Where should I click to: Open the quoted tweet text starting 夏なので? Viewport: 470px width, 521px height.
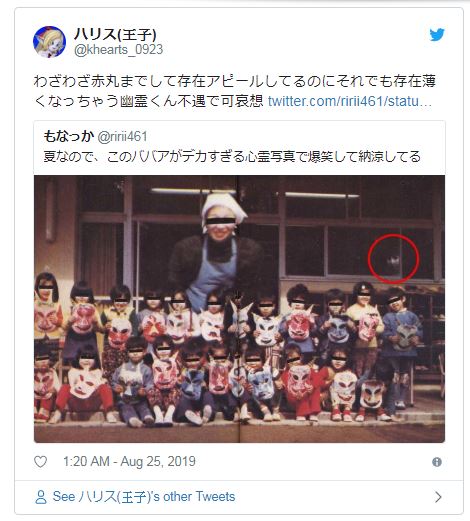coord(232,157)
